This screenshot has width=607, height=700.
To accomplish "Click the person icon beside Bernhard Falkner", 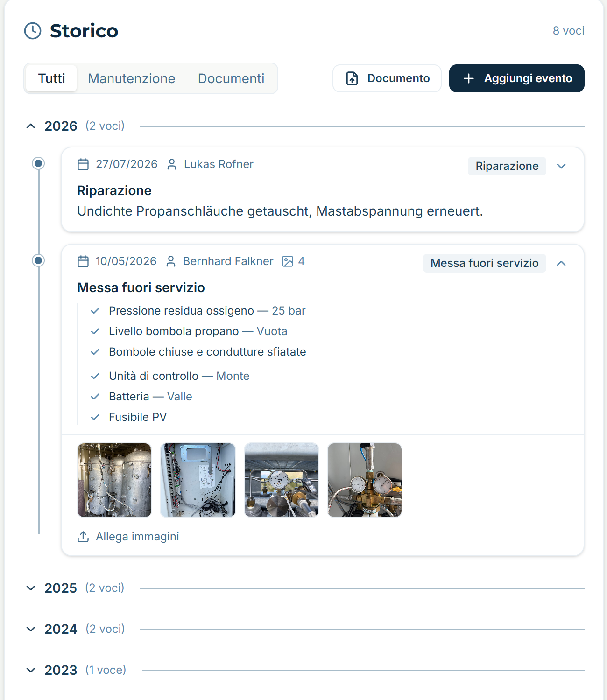I will pyautogui.click(x=171, y=261).
